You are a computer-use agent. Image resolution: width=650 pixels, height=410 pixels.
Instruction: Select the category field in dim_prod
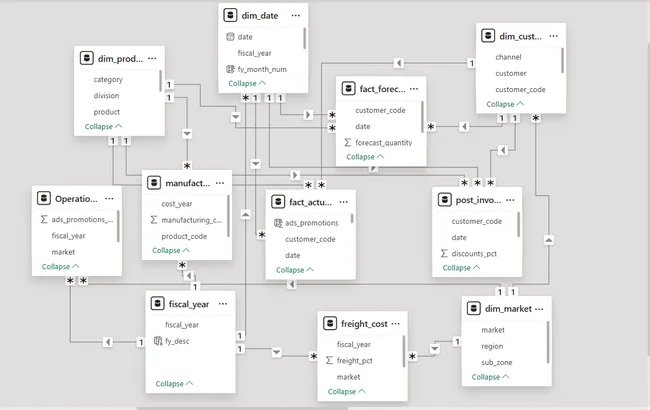[108, 79]
